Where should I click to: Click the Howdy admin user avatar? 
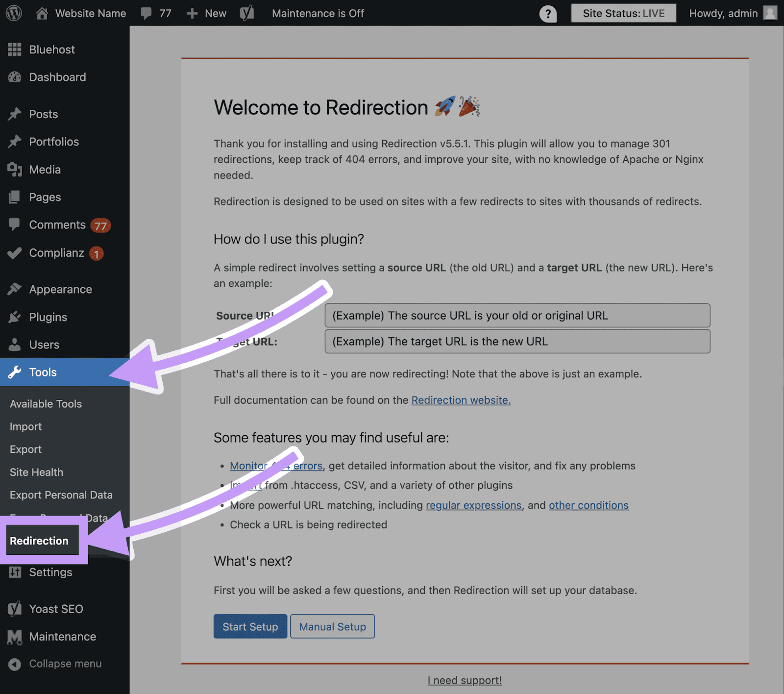tap(769, 13)
